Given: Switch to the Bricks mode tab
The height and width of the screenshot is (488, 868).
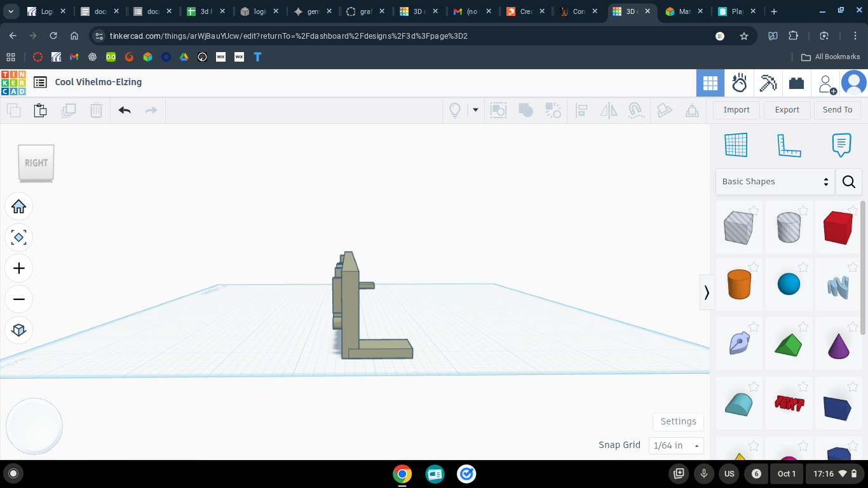Looking at the screenshot, I should pyautogui.click(x=796, y=83).
